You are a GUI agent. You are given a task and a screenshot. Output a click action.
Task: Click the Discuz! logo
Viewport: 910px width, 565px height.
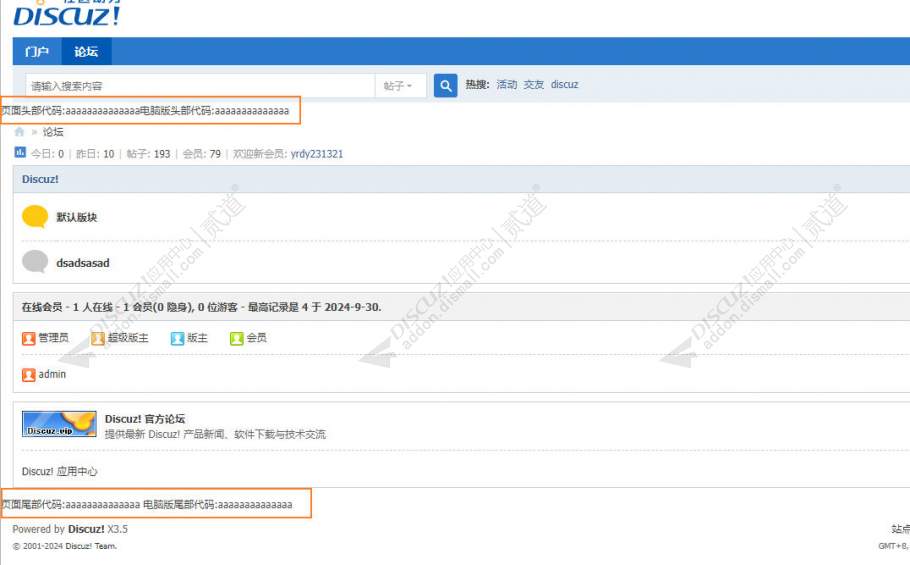pyautogui.click(x=66, y=14)
